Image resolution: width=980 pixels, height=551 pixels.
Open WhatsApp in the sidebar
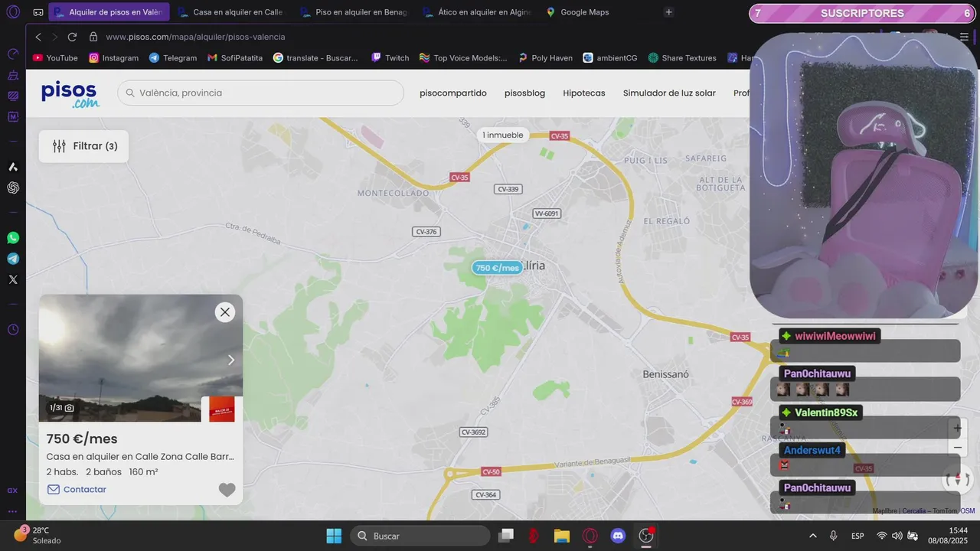coord(13,238)
